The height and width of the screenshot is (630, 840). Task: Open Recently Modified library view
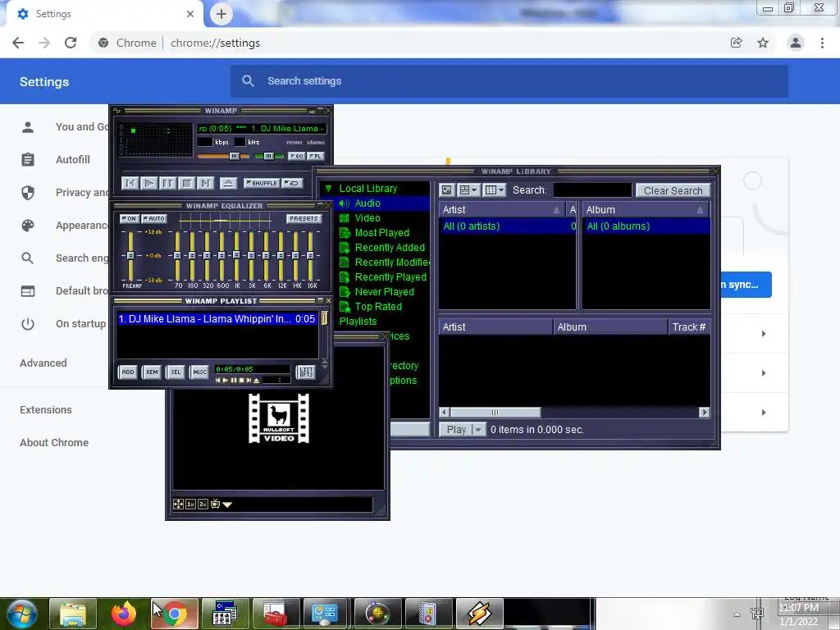pos(391,262)
